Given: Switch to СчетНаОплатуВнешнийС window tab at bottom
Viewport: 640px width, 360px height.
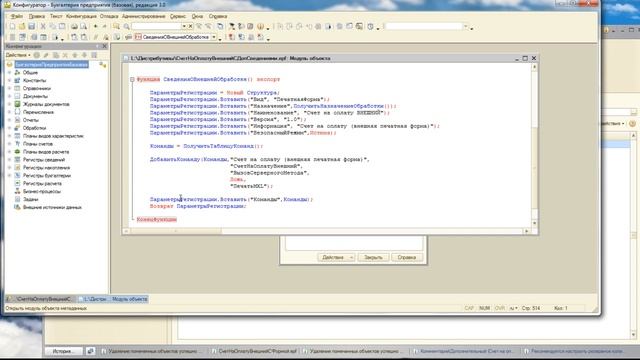Looking at the screenshot, I should click(x=41, y=299).
